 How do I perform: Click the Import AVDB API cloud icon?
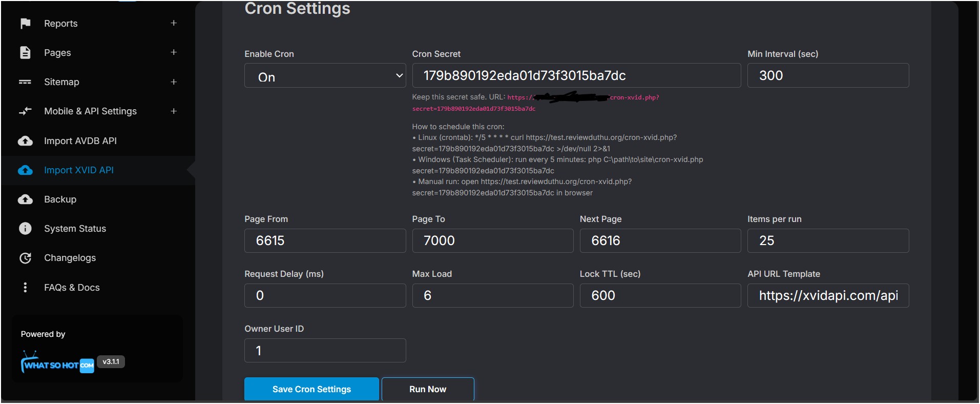(x=25, y=141)
